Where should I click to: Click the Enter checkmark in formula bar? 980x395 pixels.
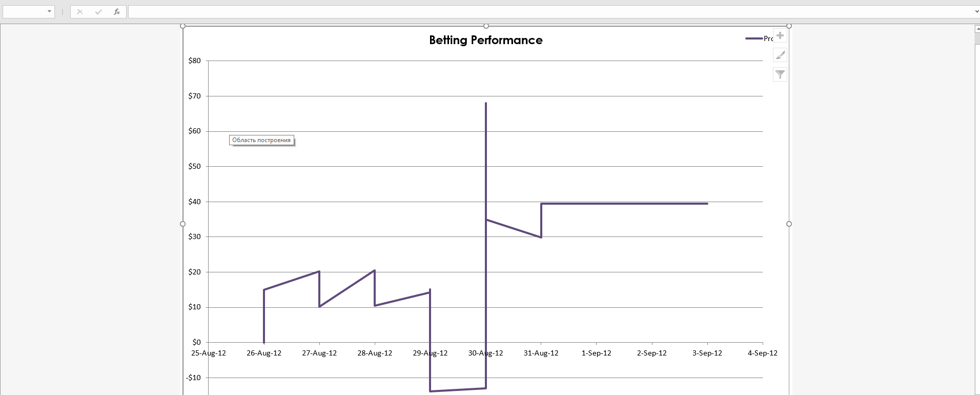pos(98,12)
